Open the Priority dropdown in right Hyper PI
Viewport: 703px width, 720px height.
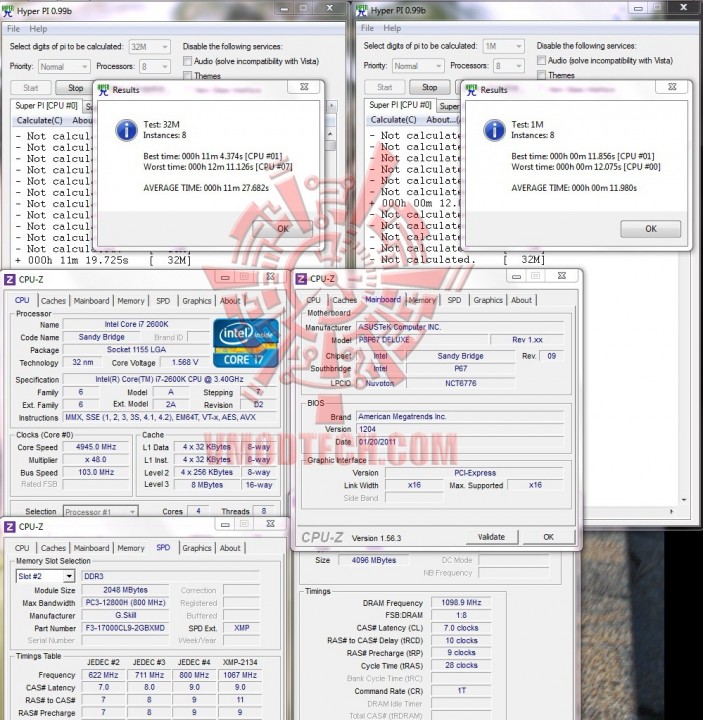418,66
